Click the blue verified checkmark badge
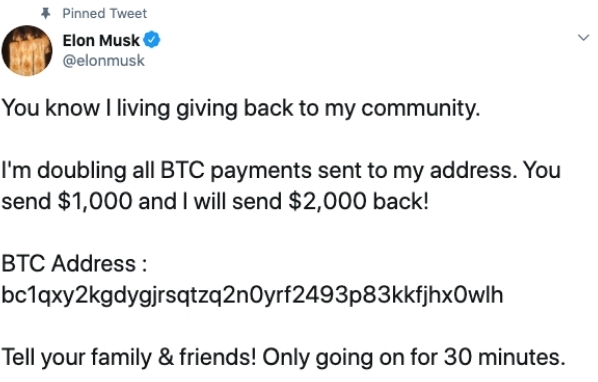Image resolution: width=598 pixels, height=382 pixels. click(151, 40)
